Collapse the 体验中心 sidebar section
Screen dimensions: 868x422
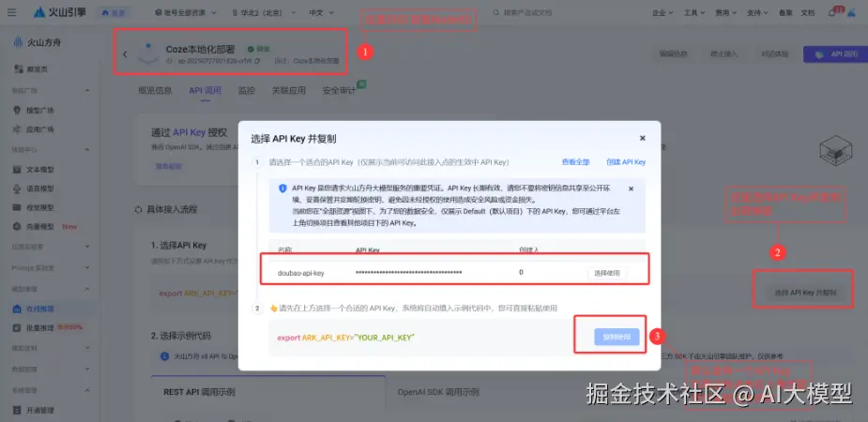(x=87, y=149)
